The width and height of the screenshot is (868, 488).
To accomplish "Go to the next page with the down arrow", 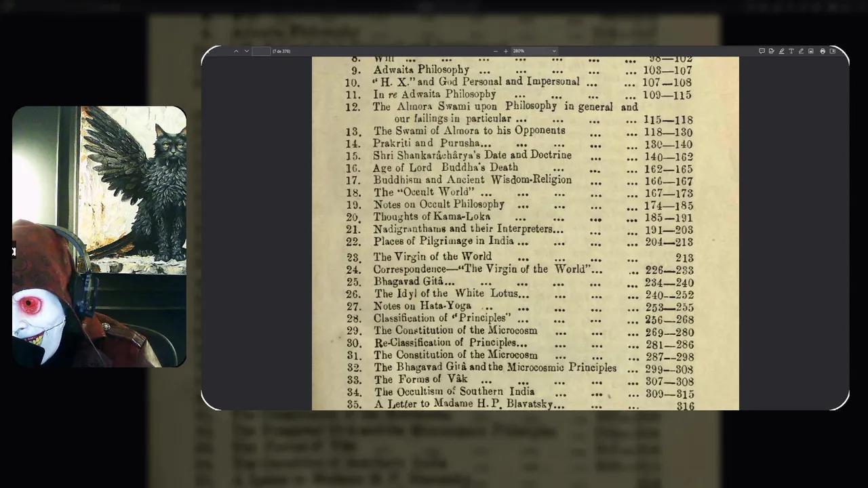I will pos(246,51).
